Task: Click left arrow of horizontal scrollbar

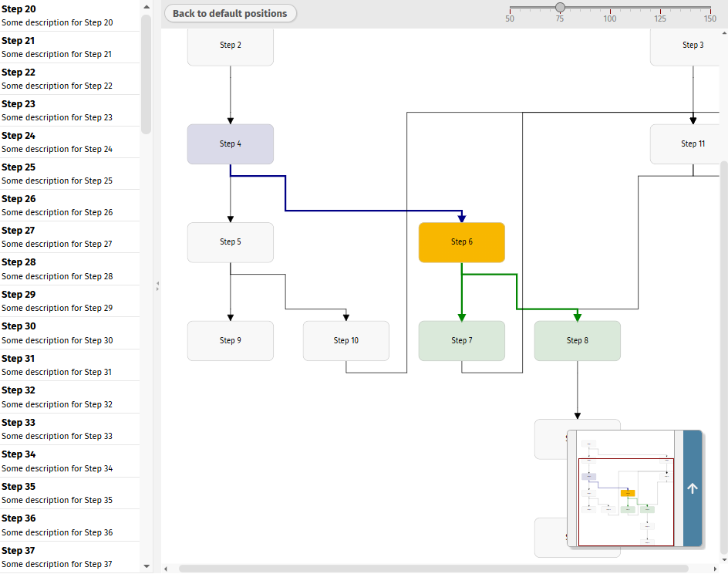Action: point(166,569)
